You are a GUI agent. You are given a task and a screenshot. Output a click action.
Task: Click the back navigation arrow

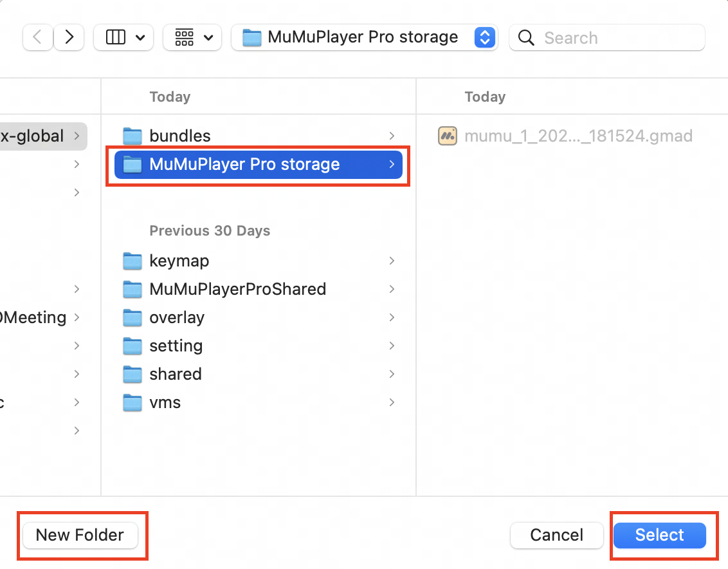tap(37, 38)
